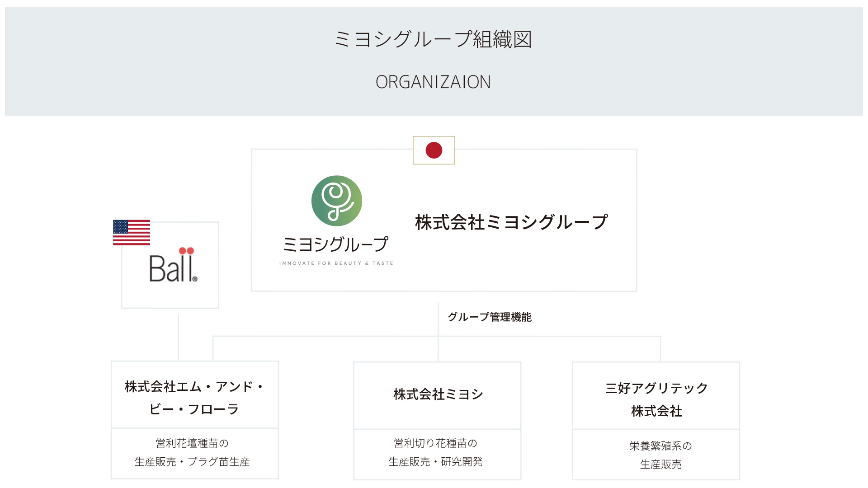Click the INNOVATE FOR BEAUTY & TASTE tagline
868x488 pixels.
click(x=336, y=263)
